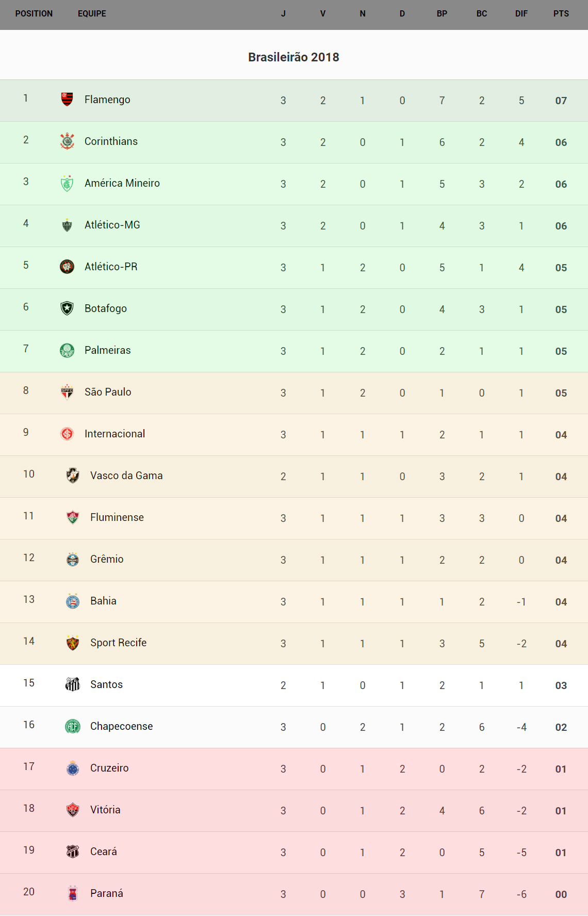Open the São Paulo team link
Screen dimensions: 588x916
tap(108, 392)
